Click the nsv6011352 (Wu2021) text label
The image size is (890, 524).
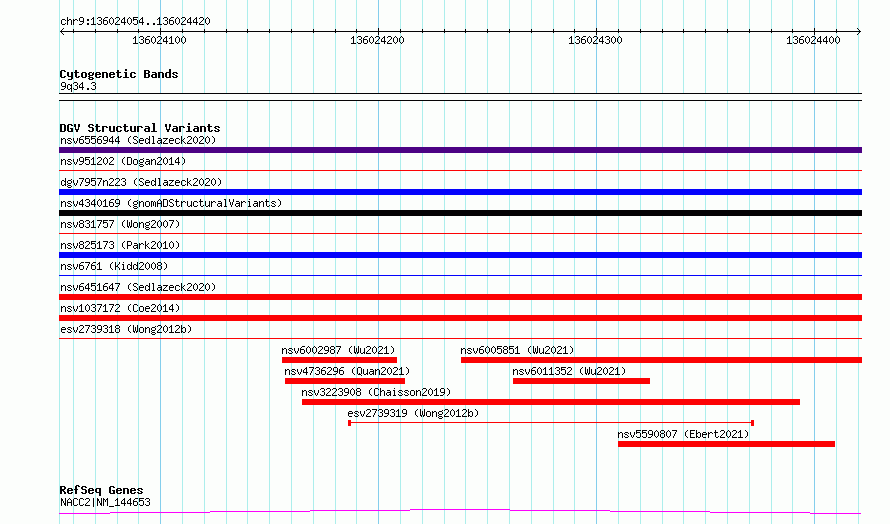click(x=569, y=371)
